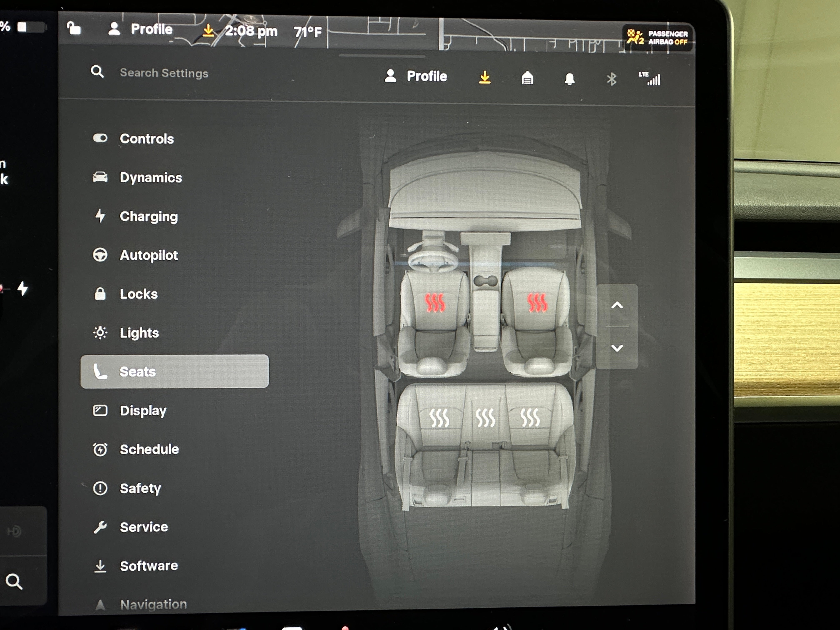Click the search magnifier at the bottom left
Screen dimensions: 840x630
coord(14,581)
